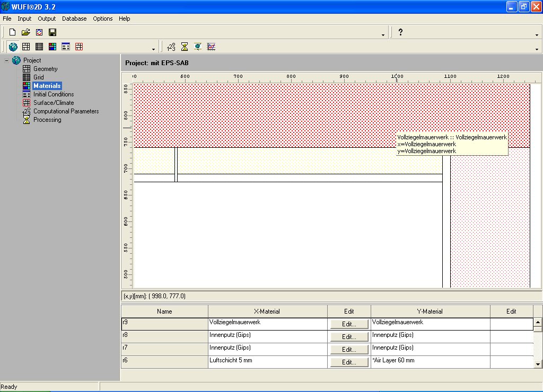Open the help toolbar options dropdown arrow

pyautogui.click(x=537, y=35)
